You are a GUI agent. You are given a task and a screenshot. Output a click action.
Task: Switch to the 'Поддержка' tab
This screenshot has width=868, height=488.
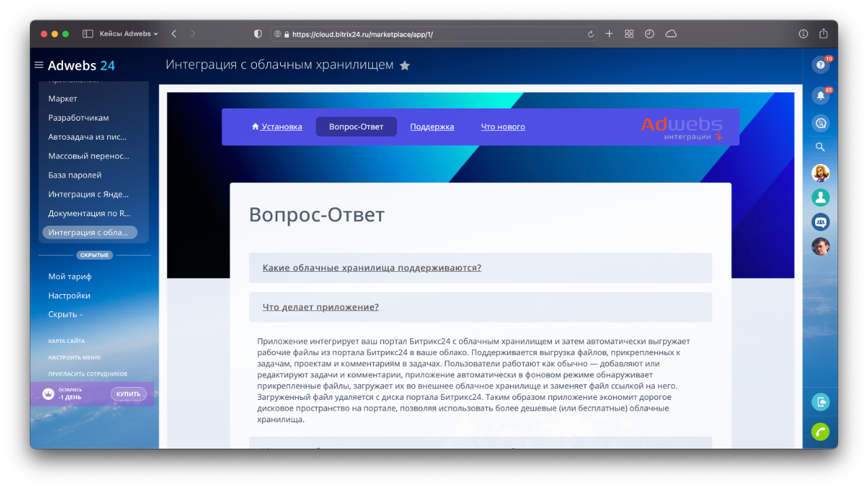(432, 127)
